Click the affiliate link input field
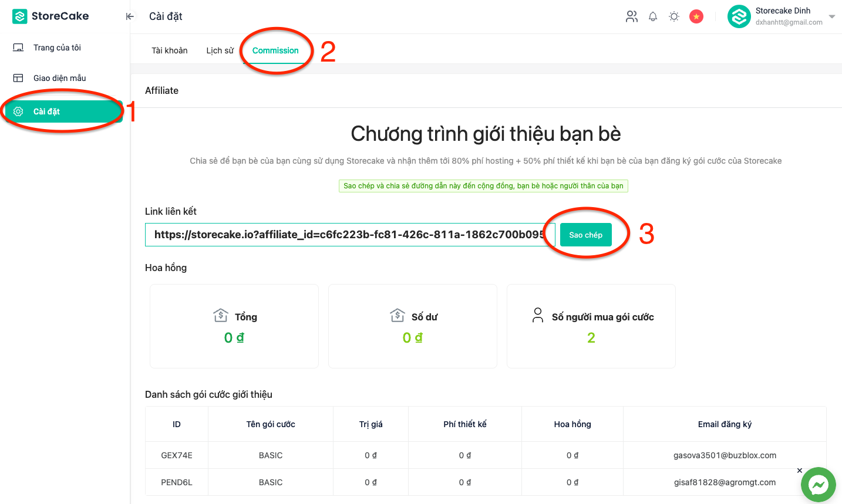 click(349, 235)
